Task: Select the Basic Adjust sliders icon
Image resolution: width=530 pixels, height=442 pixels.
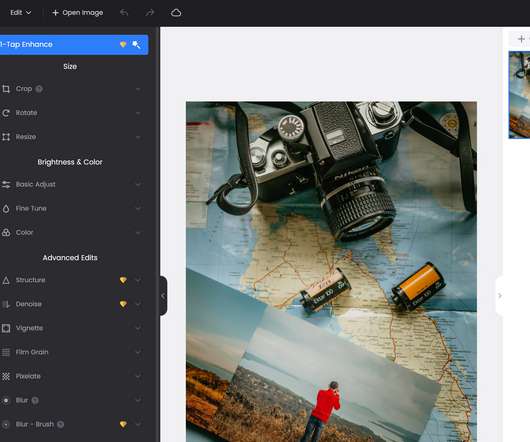Action: click(x=6, y=185)
